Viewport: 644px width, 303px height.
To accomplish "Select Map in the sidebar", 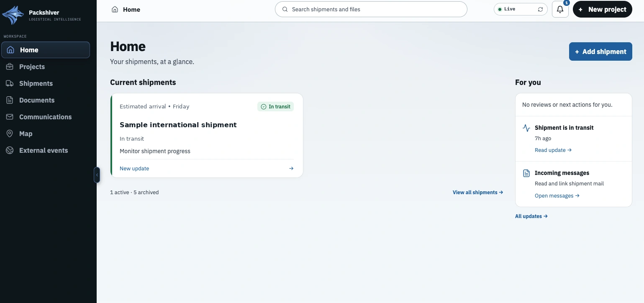I will tap(46, 134).
